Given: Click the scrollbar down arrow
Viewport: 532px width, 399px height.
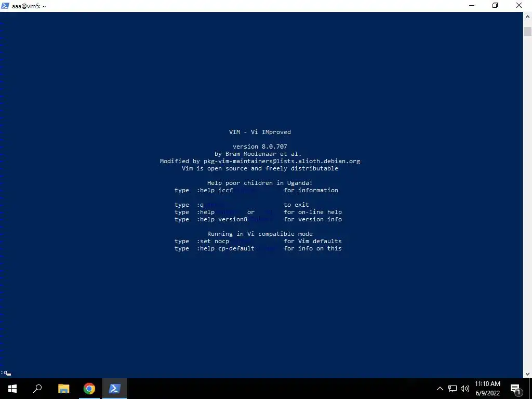Looking at the screenshot, I should click(x=528, y=374).
